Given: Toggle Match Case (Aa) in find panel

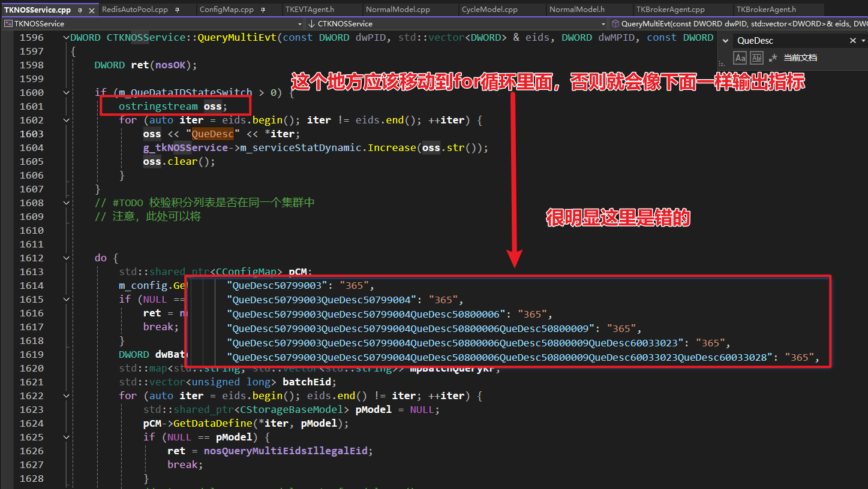Looking at the screenshot, I should [740, 58].
